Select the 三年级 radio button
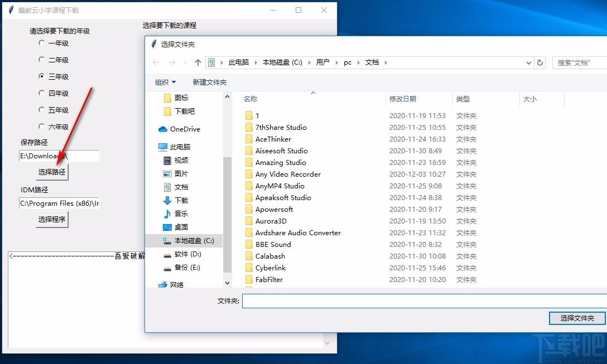 tap(41, 76)
